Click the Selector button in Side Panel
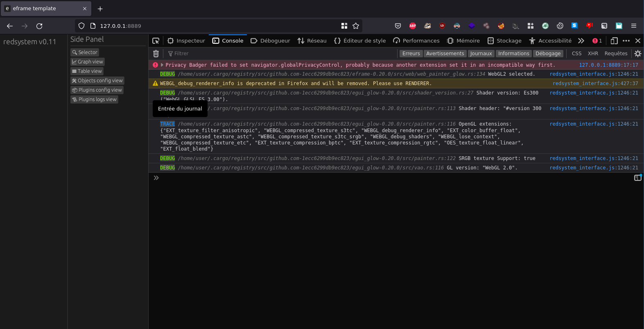 point(85,52)
